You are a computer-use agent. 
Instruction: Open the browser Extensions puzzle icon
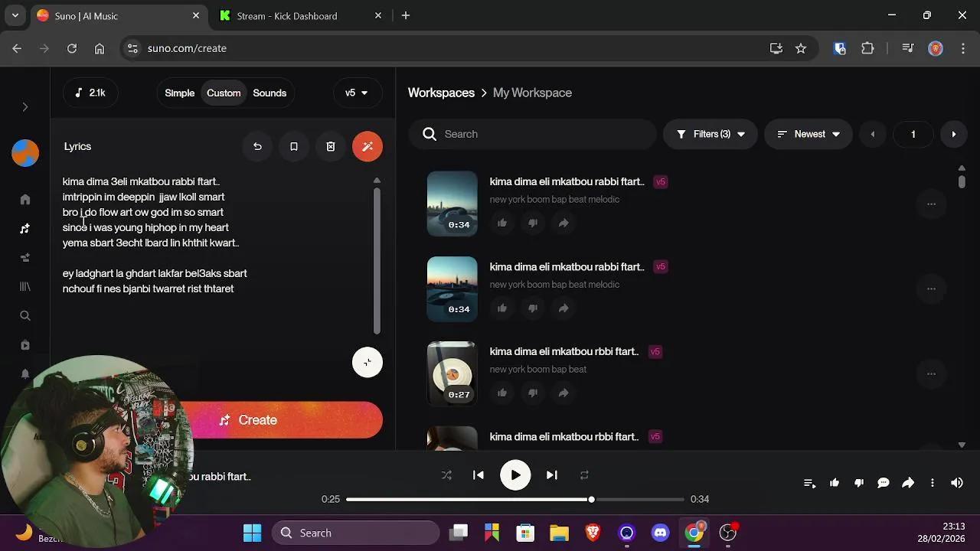pos(867,48)
